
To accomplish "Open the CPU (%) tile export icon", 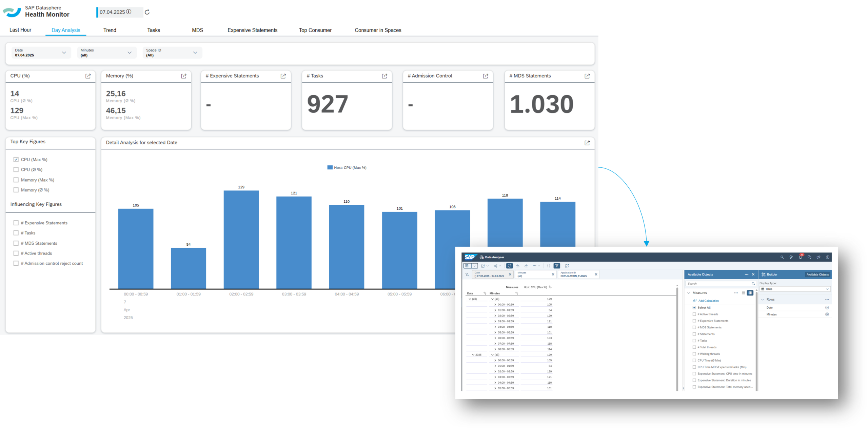I will [x=88, y=76].
